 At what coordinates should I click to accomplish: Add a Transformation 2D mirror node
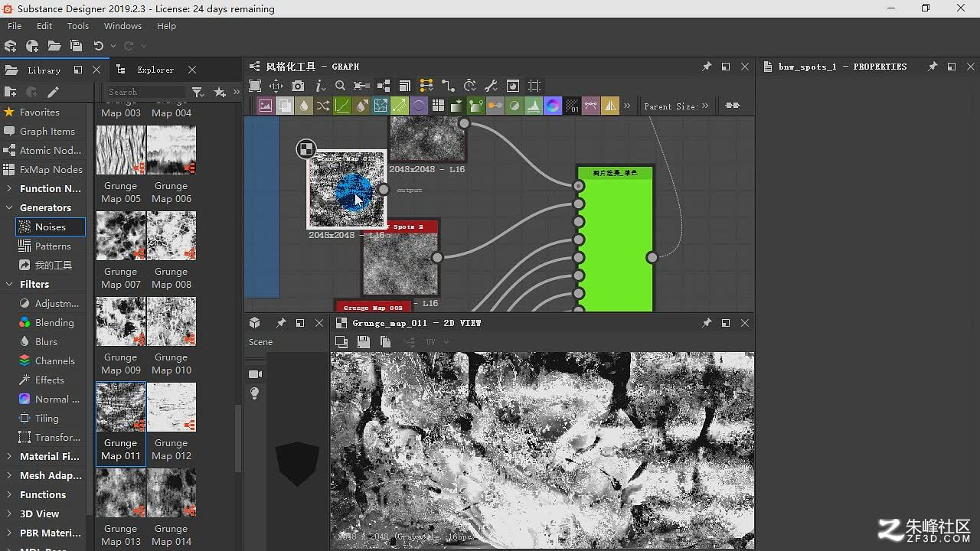point(610,106)
